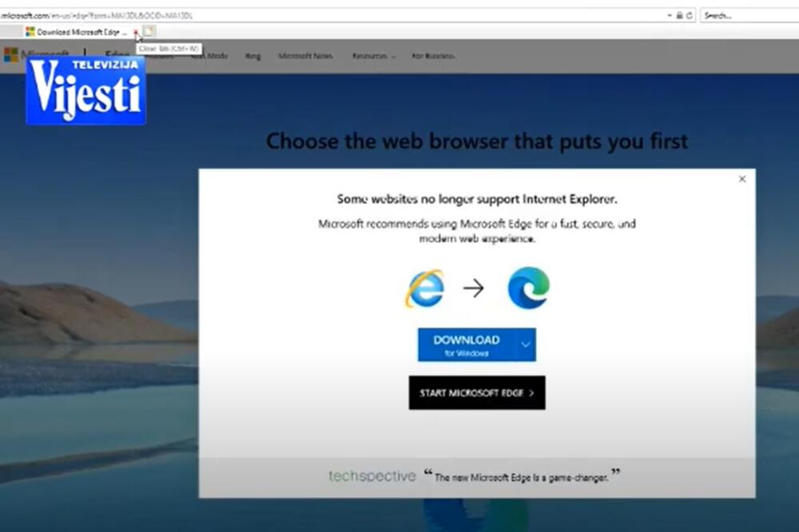Open the Resources dropdown menu
Screen dimensions: 799x532
pyautogui.click(x=373, y=56)
